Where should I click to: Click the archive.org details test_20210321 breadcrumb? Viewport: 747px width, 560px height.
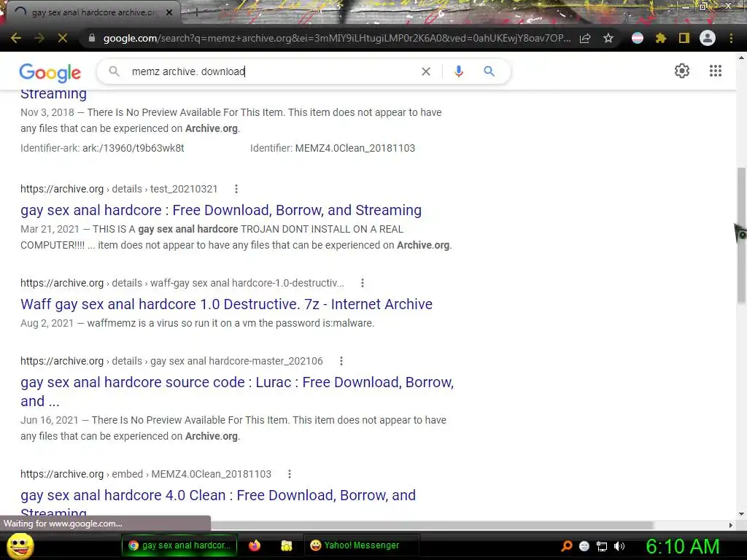[x=119, y=189]
